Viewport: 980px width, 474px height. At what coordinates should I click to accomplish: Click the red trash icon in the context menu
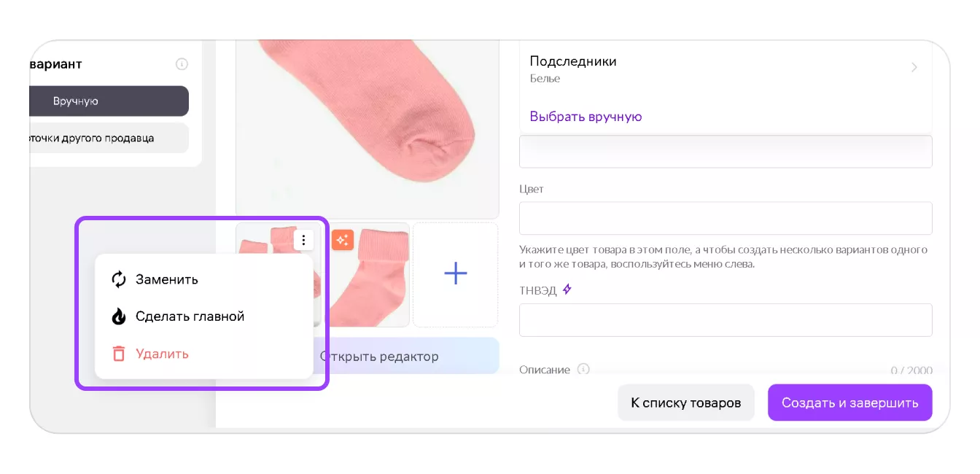pyautogui.click(x=119, y=354)
